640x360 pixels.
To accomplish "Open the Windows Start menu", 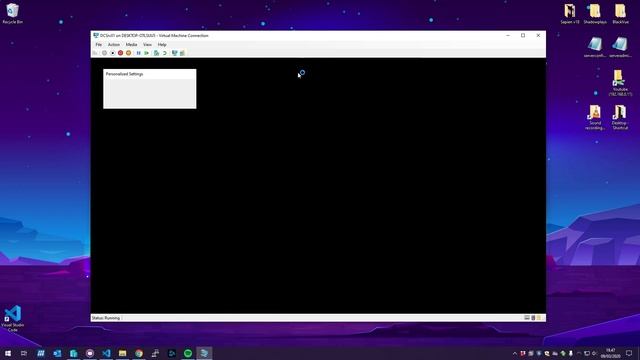I will pos(8,353).
